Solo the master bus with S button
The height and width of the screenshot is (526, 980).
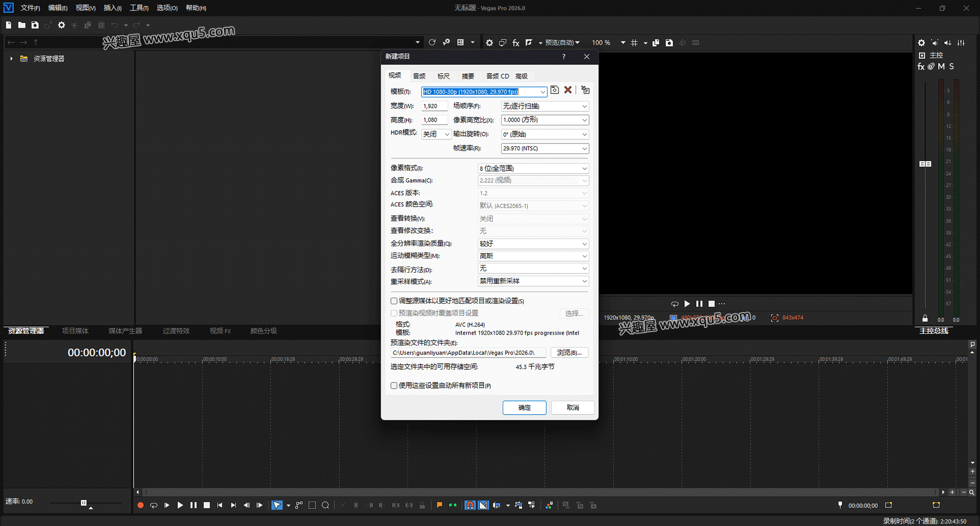click(951, 66)
